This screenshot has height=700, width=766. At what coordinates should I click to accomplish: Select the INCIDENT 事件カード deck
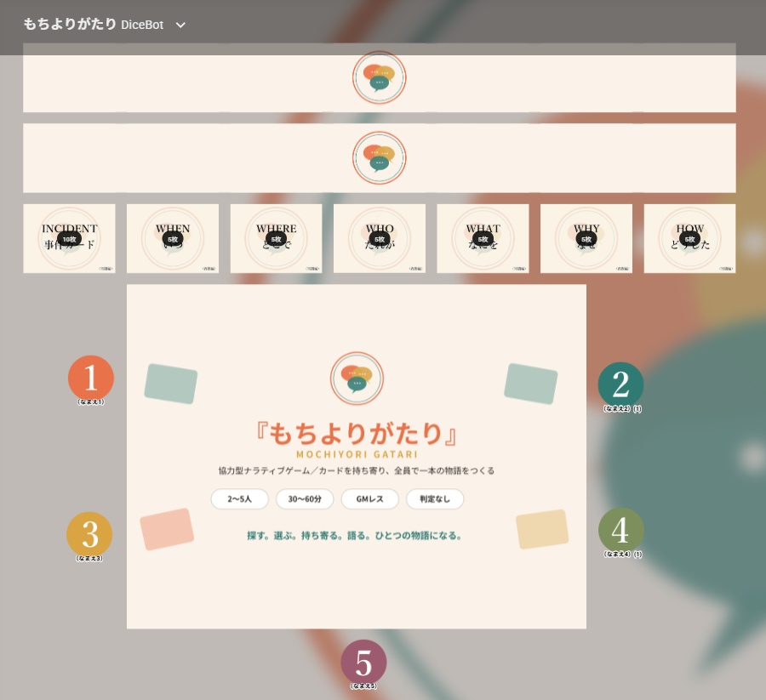tap(70, 239)
